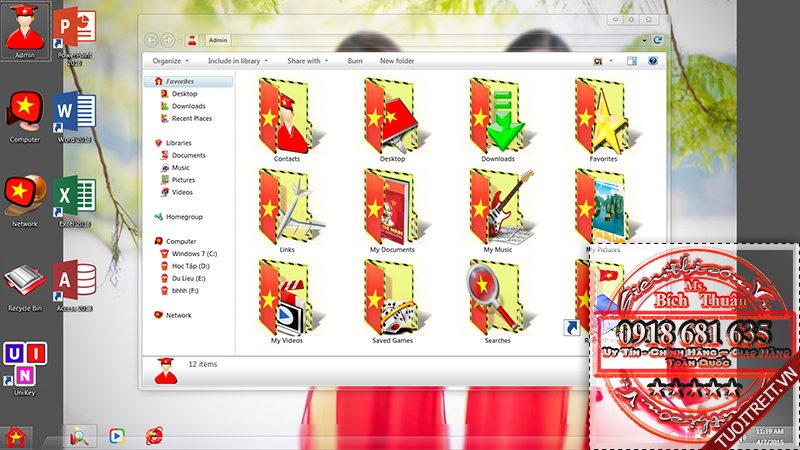Click Internet Explorer in the taskbar
The width and height of the screenshot is (800, 450).
(153, 436)
